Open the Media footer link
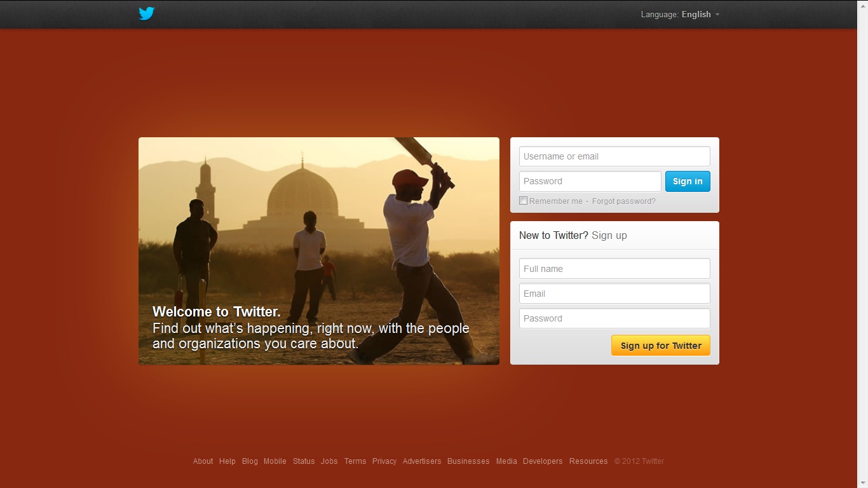The image size is (868, 488). (506, 461)
